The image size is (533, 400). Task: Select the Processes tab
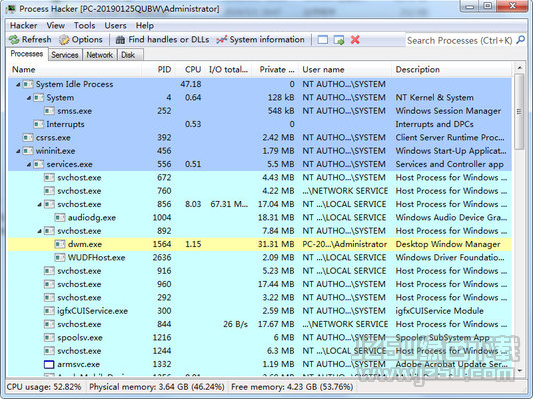tap(27, 54)
